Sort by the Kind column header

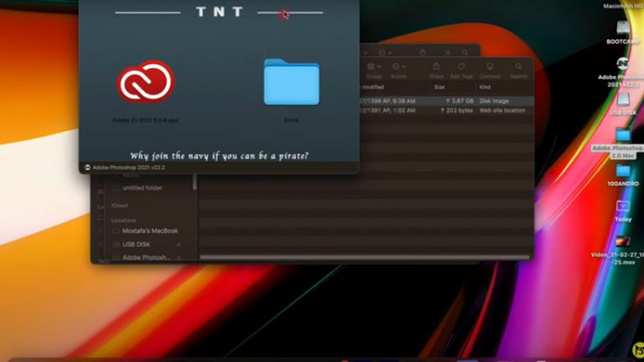[487, 86]
